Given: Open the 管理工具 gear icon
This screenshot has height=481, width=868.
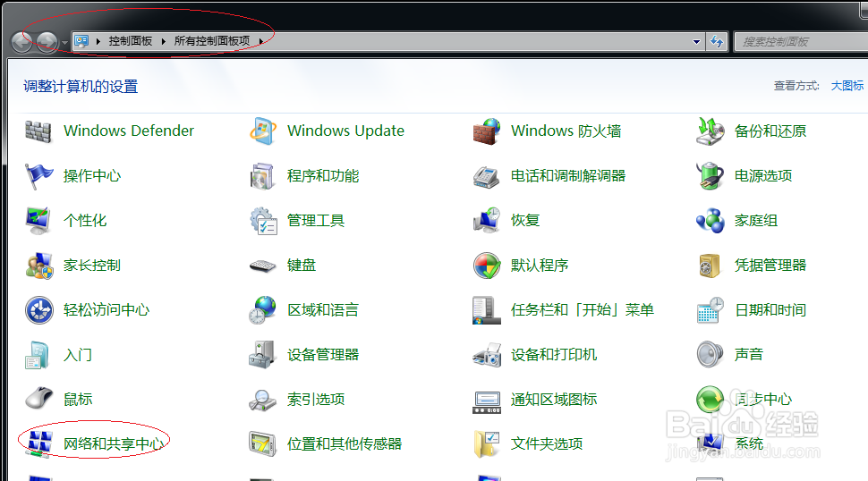Looking at the screenshot, I should (x=262, y=221).
